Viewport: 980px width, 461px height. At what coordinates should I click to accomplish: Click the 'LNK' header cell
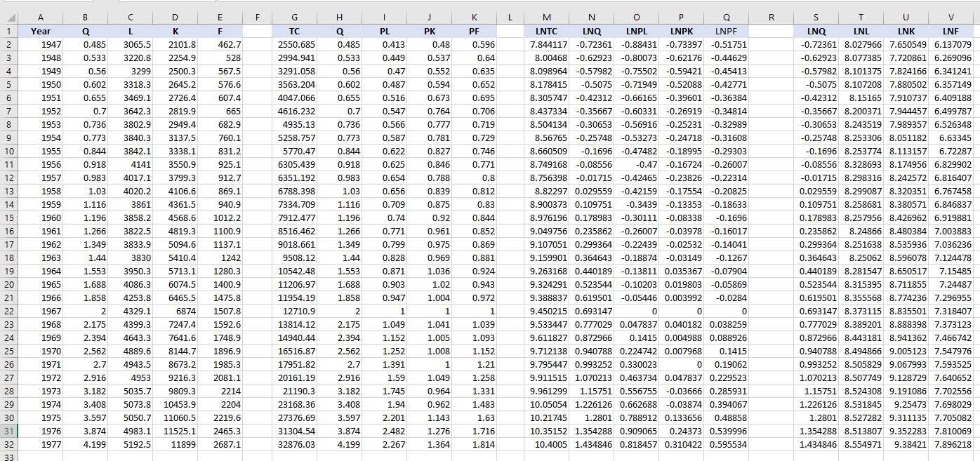906,31
